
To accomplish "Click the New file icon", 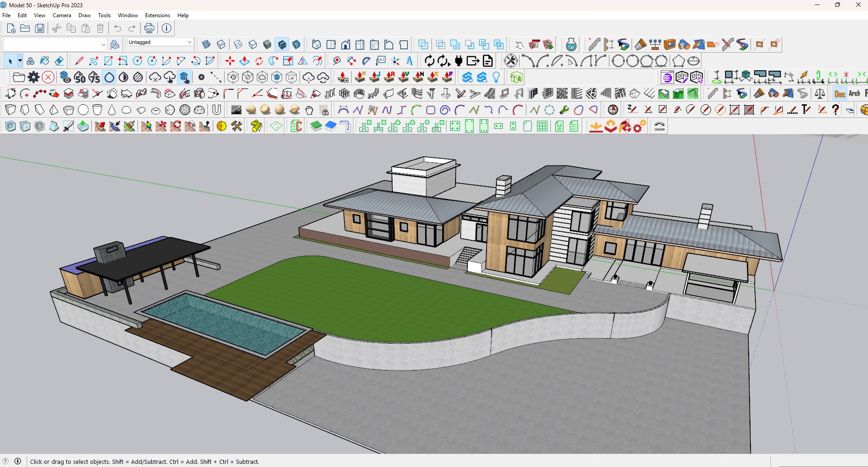I will tap(11, 28).
